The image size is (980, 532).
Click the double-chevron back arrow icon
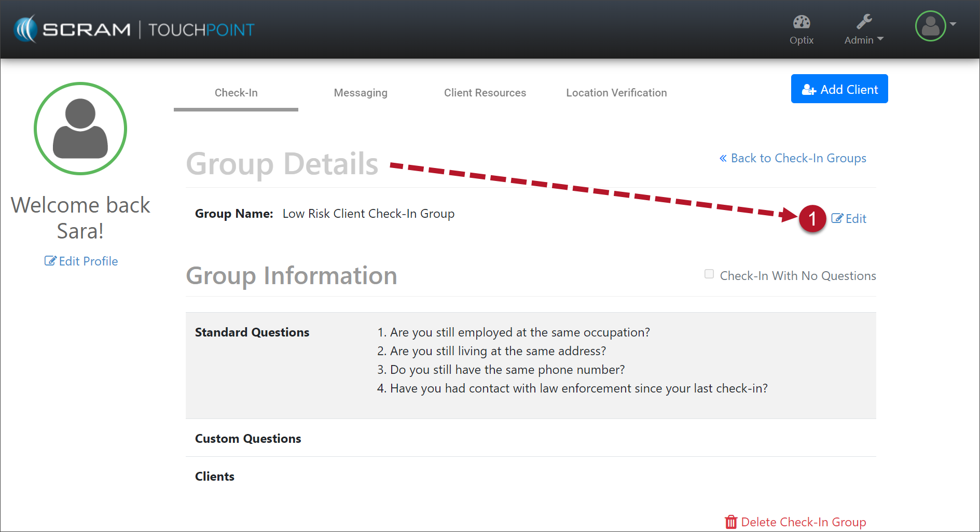(x=723, y=158)
